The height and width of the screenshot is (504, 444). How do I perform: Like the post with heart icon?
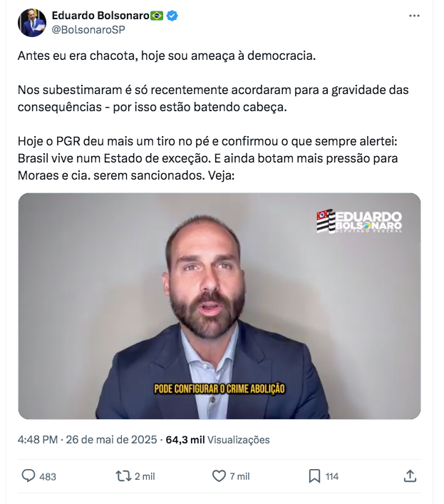[x=219, y=476]
